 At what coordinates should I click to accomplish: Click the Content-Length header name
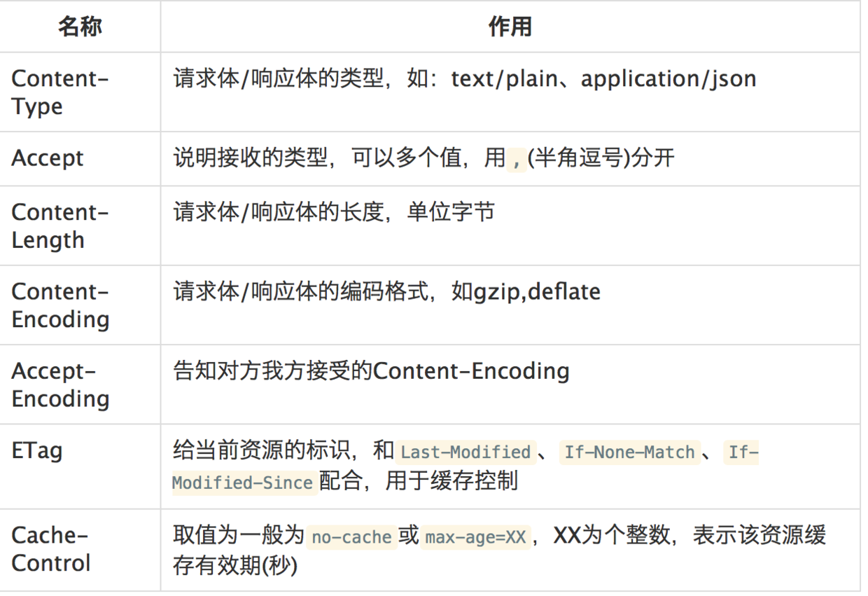[59, 226]
